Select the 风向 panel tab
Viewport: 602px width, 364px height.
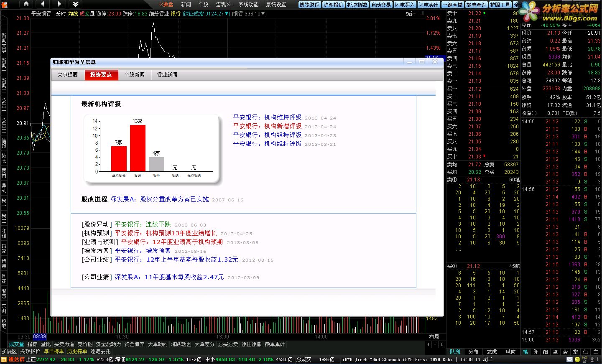[510, 352]
